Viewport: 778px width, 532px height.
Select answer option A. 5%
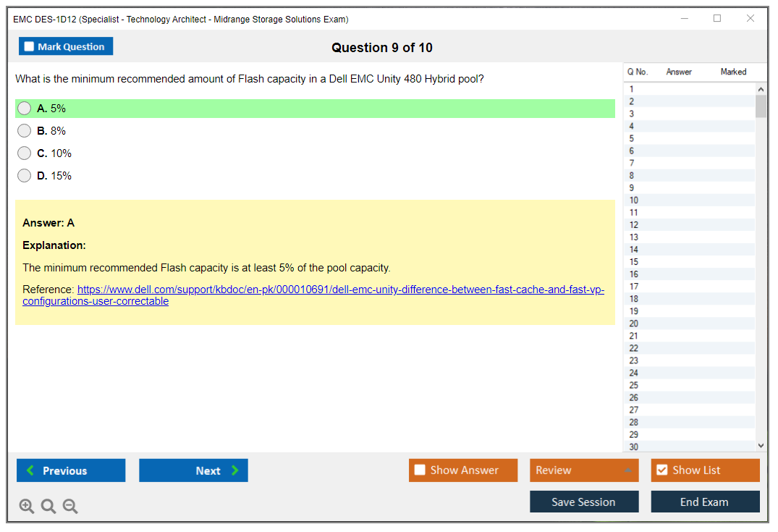pyautogui.click(x=25, y=109)
